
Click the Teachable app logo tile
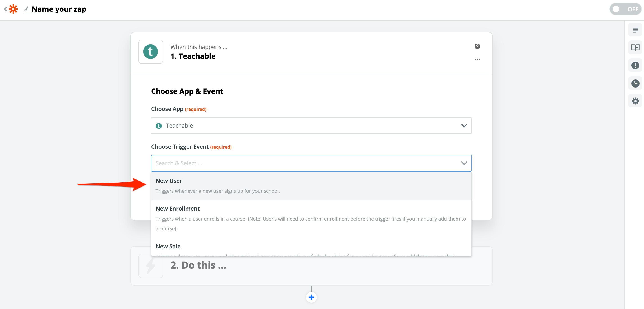pos(151,51)
